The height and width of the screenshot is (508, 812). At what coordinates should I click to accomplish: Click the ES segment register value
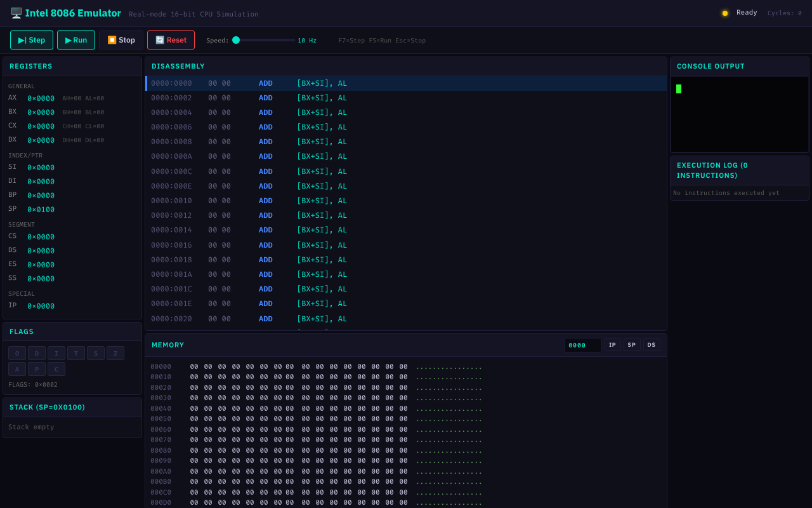41,265
